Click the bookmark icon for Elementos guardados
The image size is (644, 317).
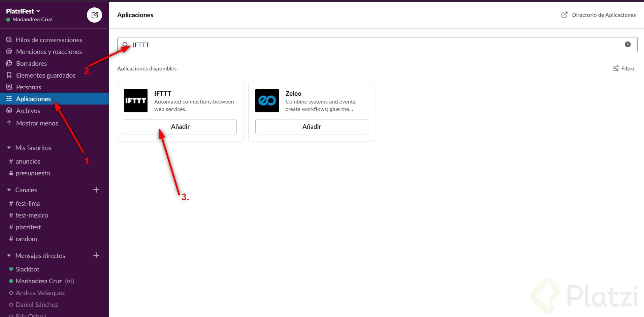9,75
